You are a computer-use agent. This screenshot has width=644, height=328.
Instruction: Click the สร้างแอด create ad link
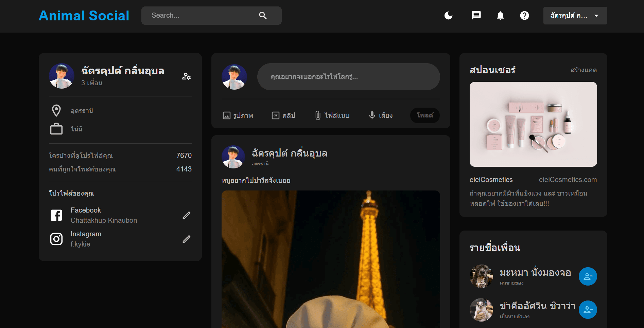[584, 70]
